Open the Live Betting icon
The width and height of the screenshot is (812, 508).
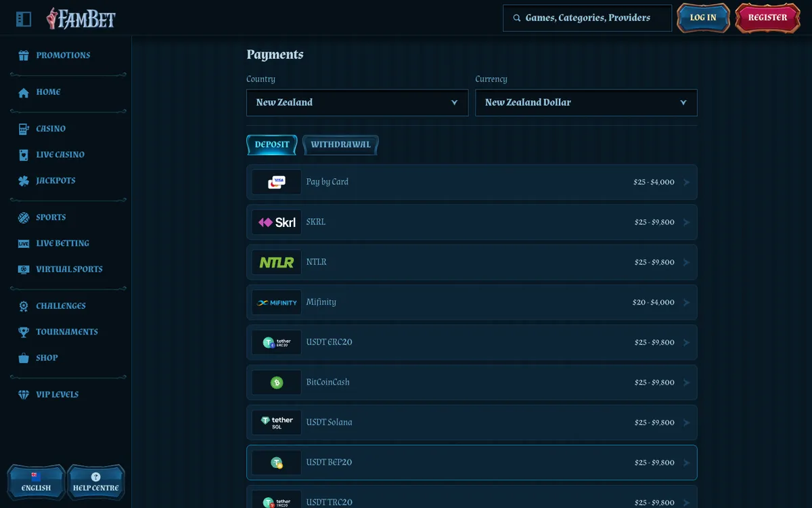point(24,244)
